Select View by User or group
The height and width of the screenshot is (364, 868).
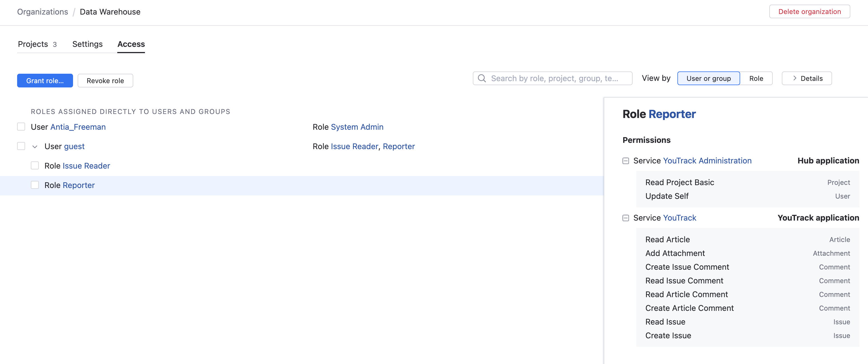708,78
